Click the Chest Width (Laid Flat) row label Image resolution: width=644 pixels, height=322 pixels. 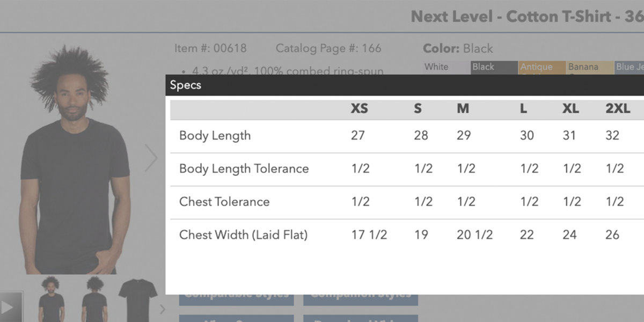click(243, 235)
